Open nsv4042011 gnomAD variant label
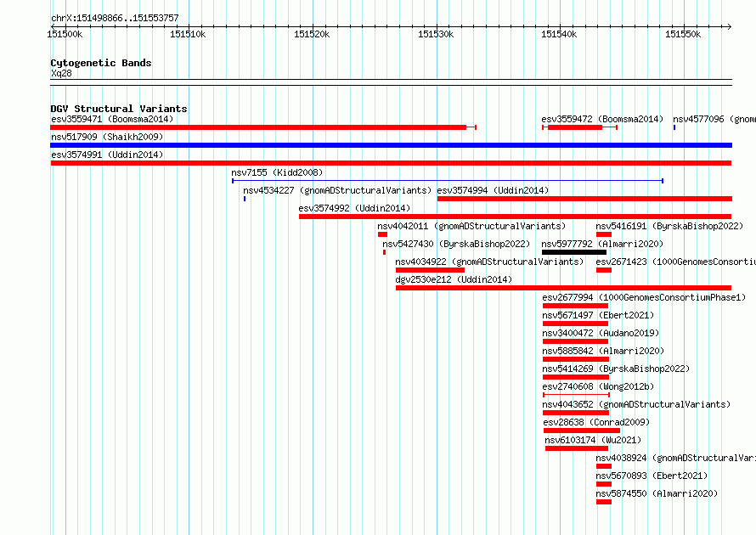Image resolution: width=756 pixels, height=535 pixels. 471,226
